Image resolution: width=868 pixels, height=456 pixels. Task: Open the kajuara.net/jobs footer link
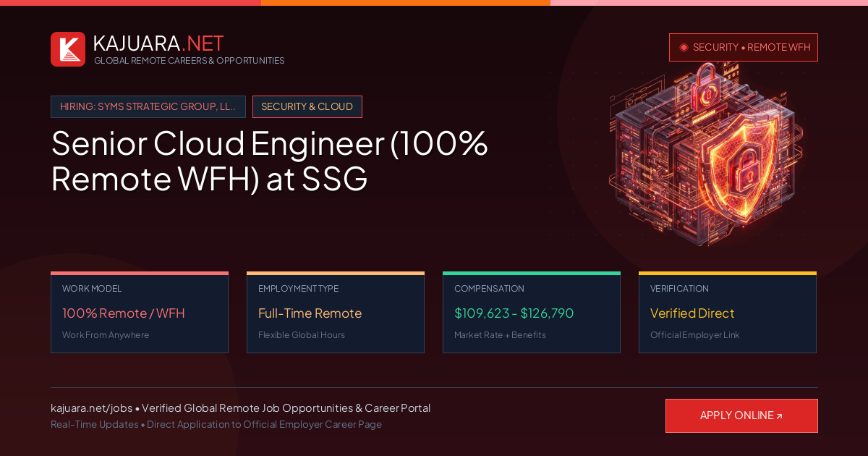[x=92, y=408]
